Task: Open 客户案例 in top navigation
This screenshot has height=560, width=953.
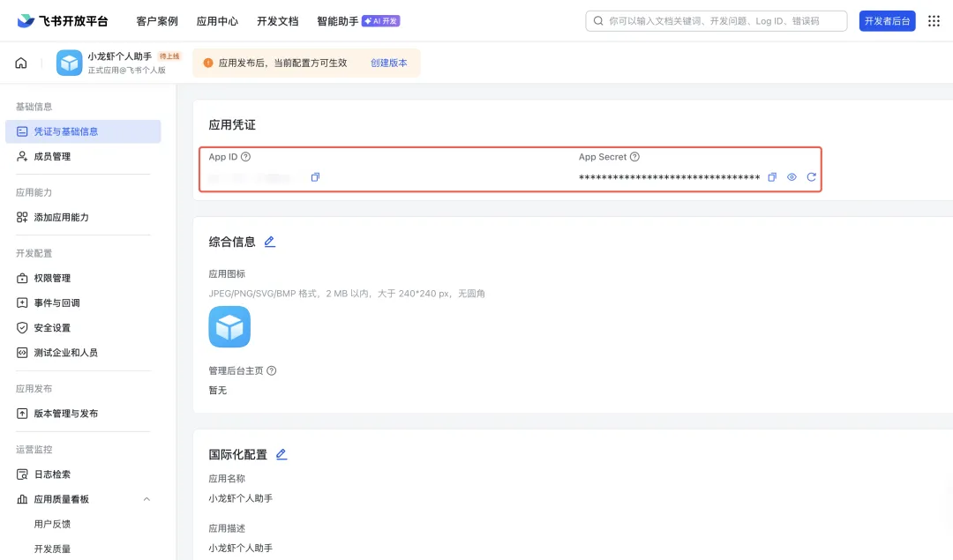Action: (157, 21)
